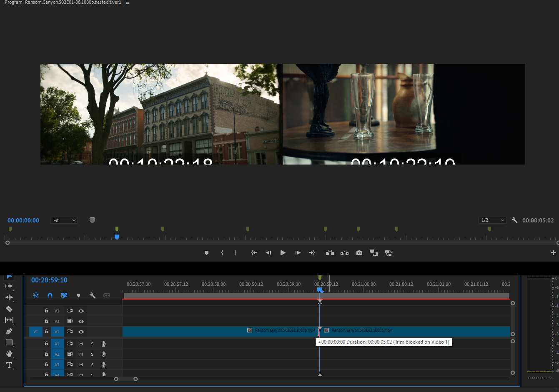Select the Ripple Edit tool

point(9,297)
